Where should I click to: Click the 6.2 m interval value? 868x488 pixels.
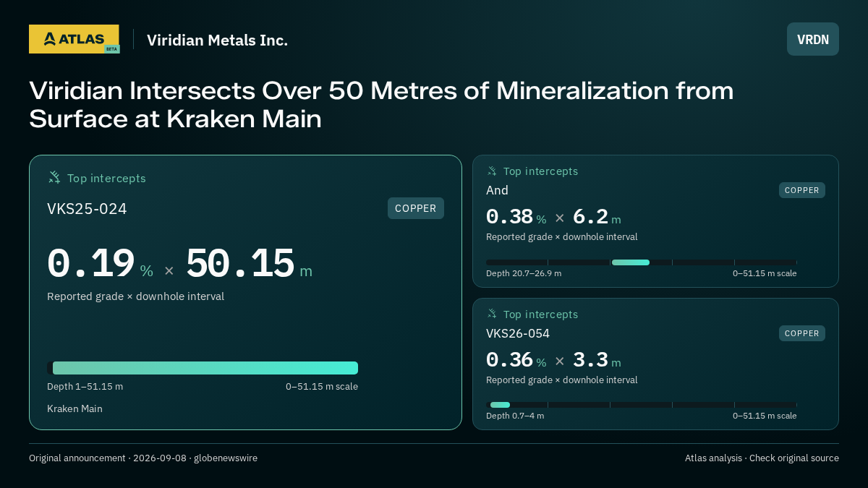[x=597, y=217]
